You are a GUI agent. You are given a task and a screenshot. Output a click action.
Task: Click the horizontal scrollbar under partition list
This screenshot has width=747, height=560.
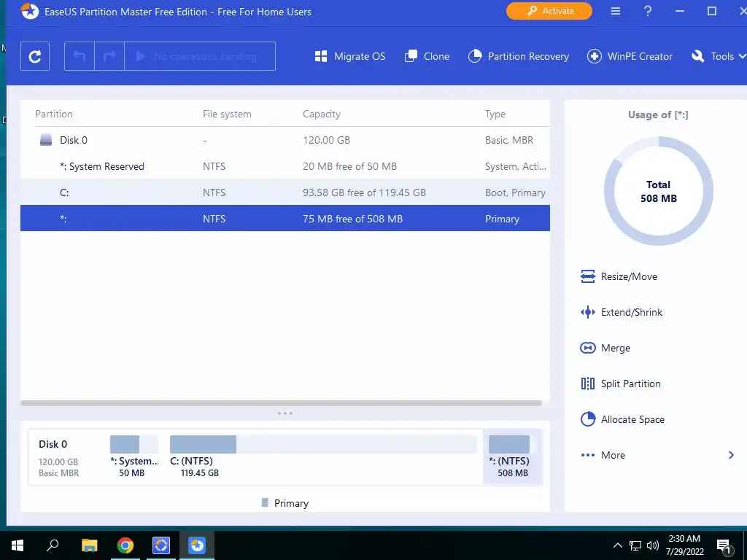tap(281, 403)
